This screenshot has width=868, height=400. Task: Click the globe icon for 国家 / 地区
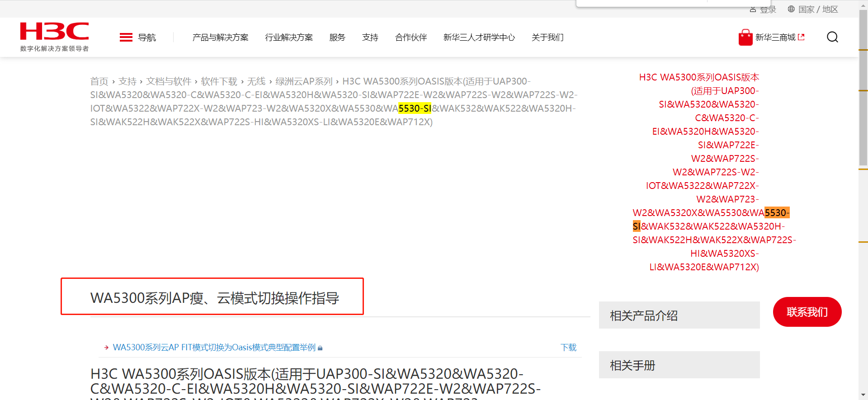pyautogui.click(x=791, y=9)
